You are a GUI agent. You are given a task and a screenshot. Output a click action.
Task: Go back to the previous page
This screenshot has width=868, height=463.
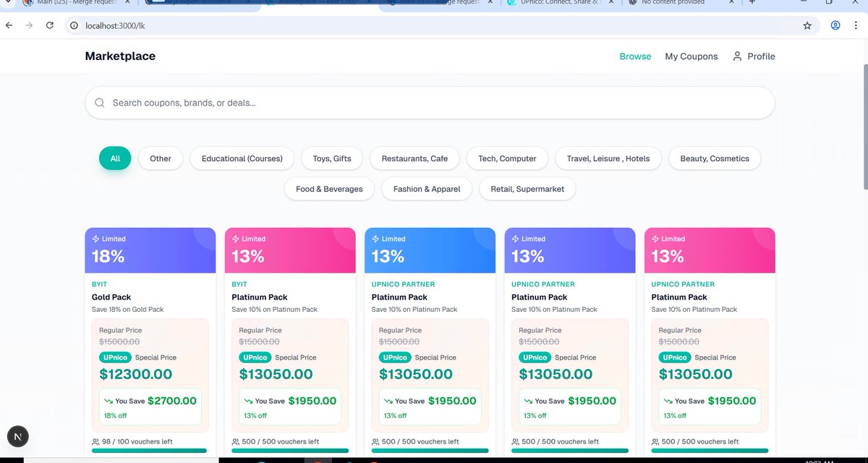[9, 25]
